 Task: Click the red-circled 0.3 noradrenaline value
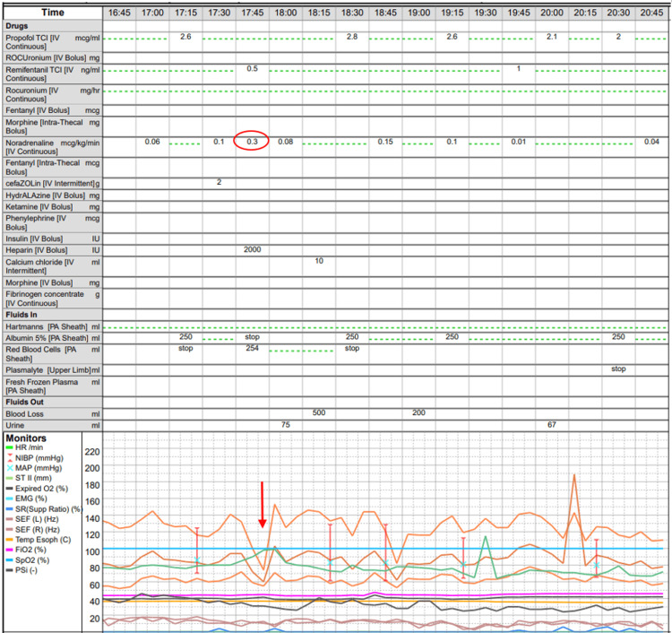pyautogui.click(x=252, y=141)
